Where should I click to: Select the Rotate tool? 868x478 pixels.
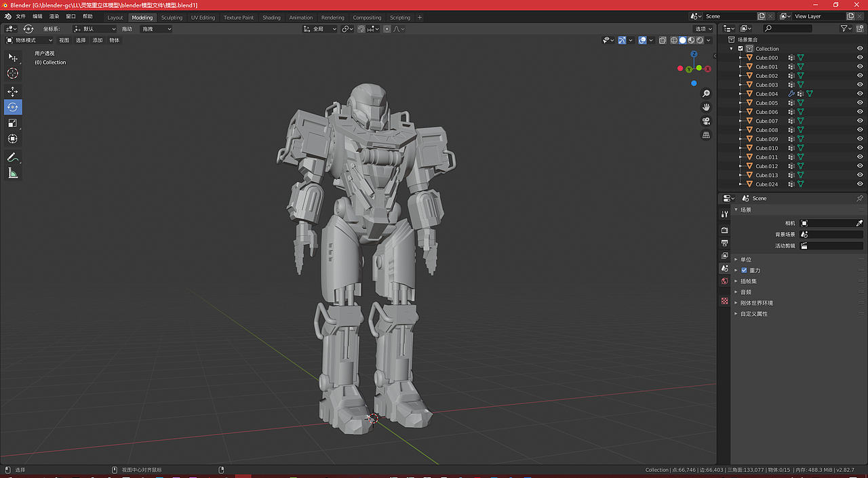pos(13,107)
